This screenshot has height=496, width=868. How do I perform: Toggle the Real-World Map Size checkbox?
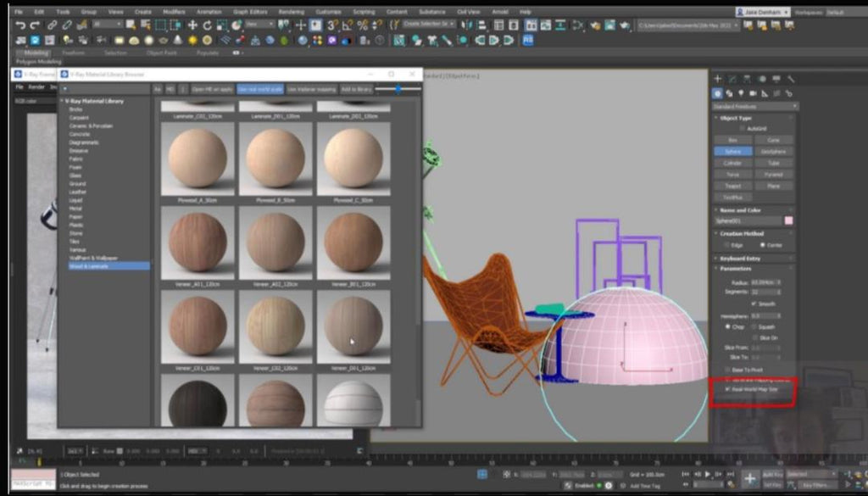[x=727, y=389]
